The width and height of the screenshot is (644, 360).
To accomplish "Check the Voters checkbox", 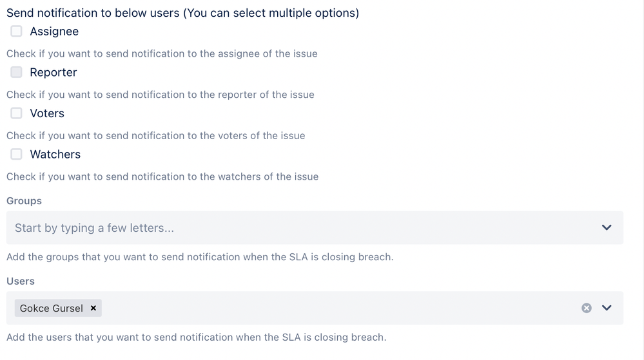I will point(17,113).
